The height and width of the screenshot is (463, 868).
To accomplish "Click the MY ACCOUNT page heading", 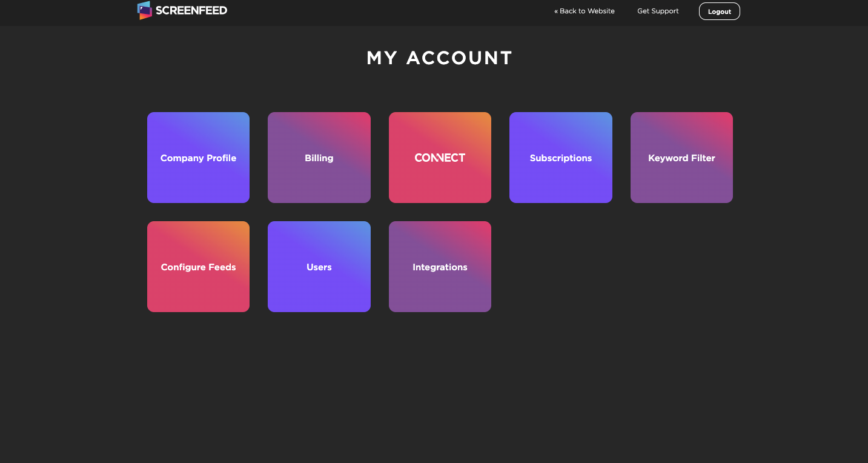I will 440,58.
